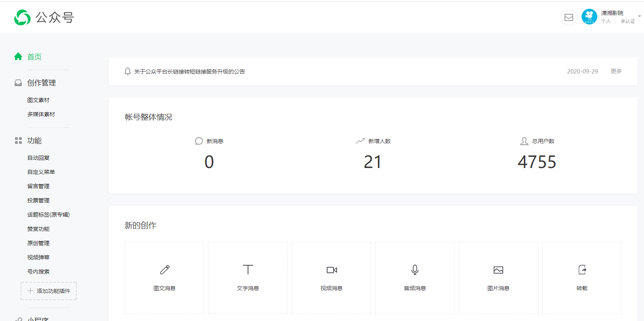Image resolution: width=644 pixels, height=321 pixels.
Task: Click the 总用户数 count 4755
Action: (x=537, y=162)
